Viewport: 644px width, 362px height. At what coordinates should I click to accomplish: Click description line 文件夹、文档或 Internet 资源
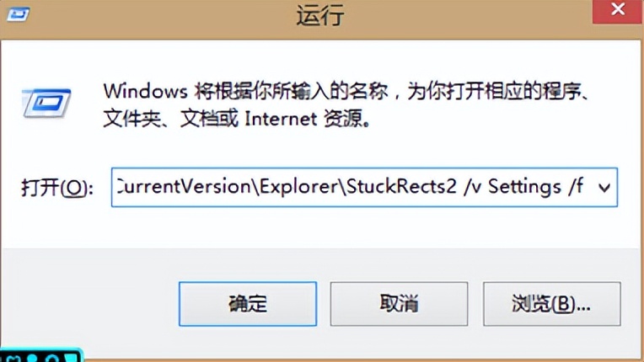(x=236, y=120)
